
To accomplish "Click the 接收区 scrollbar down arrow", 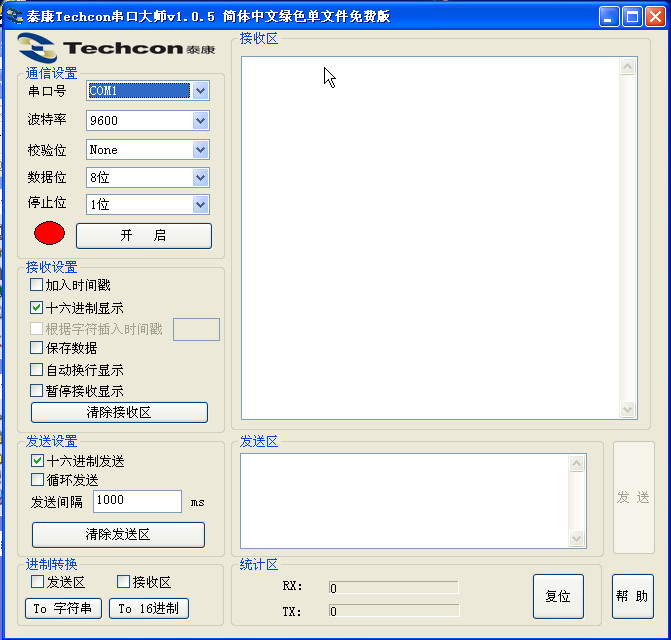I will pos(627,409).
